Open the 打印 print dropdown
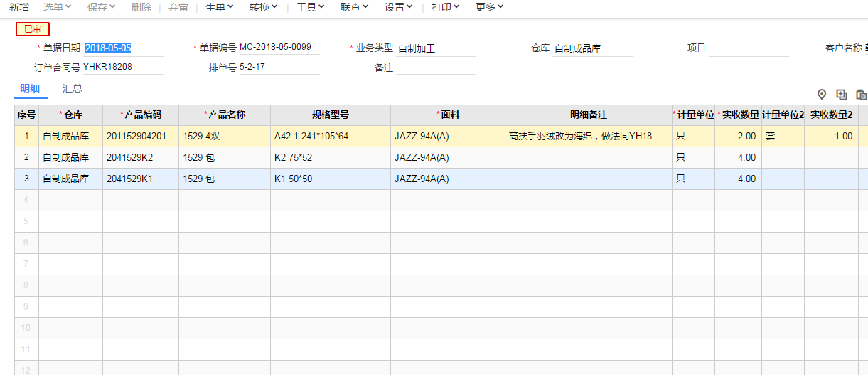 (445, 7)
